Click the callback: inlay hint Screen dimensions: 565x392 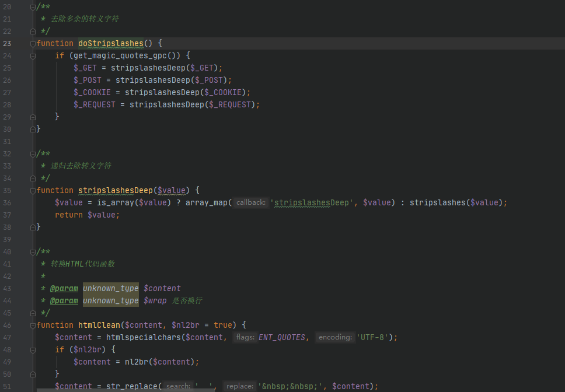tap(251, 202)
